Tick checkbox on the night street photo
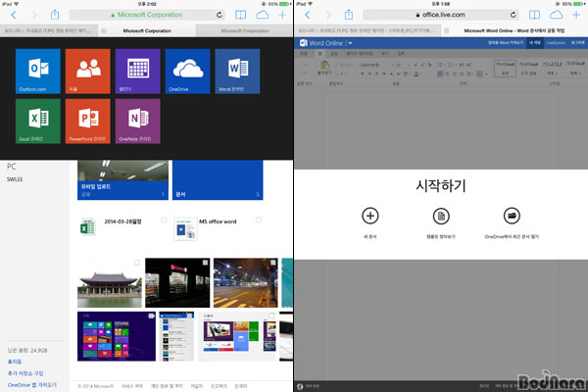This screenshot has height=392, width=588. pyautogui.click(x=273, y=263)
